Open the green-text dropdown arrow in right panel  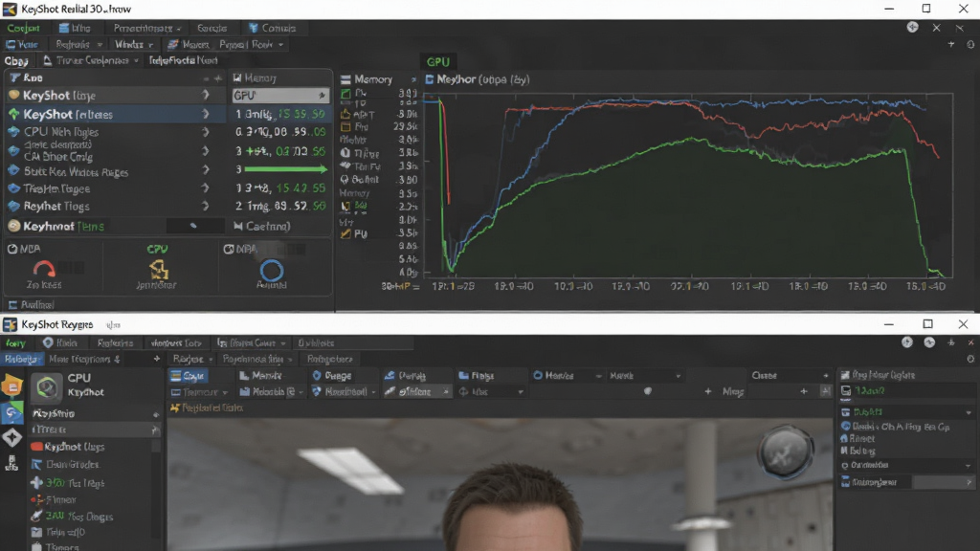[x=969, y=413]
